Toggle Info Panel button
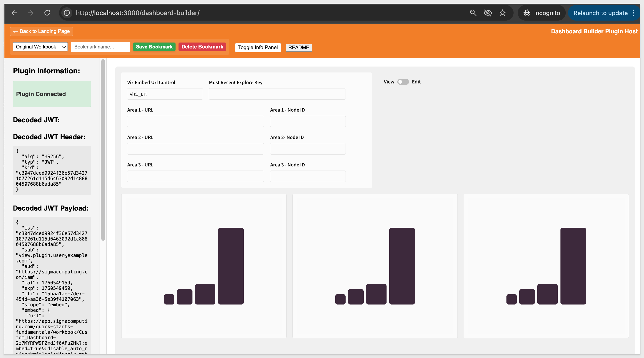Screen dimensions: 644x358 [x=258, y=47]
